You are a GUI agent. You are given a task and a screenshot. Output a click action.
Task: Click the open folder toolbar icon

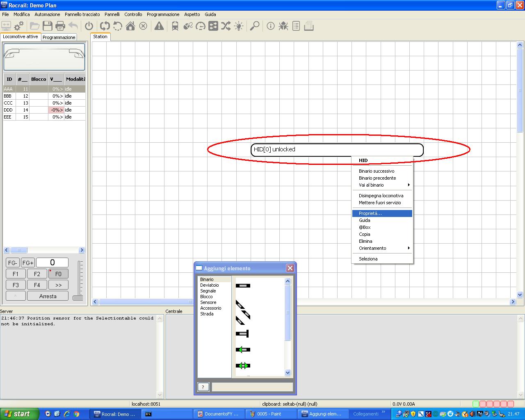point(34,26)
